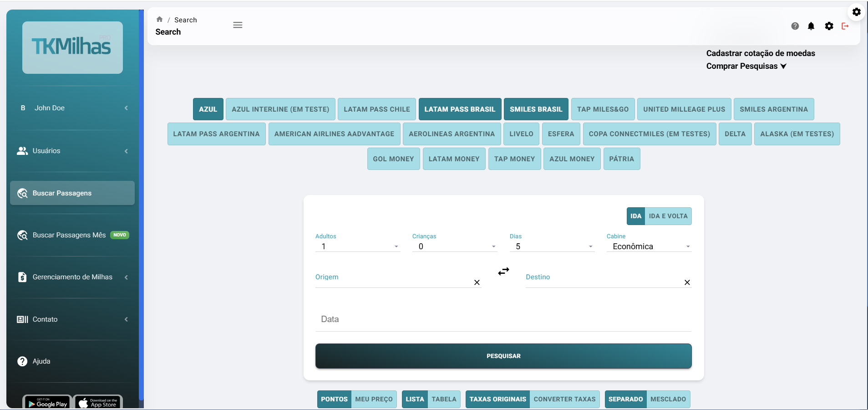Click the Usuários people icon in sidebar

tap(22, 151)
